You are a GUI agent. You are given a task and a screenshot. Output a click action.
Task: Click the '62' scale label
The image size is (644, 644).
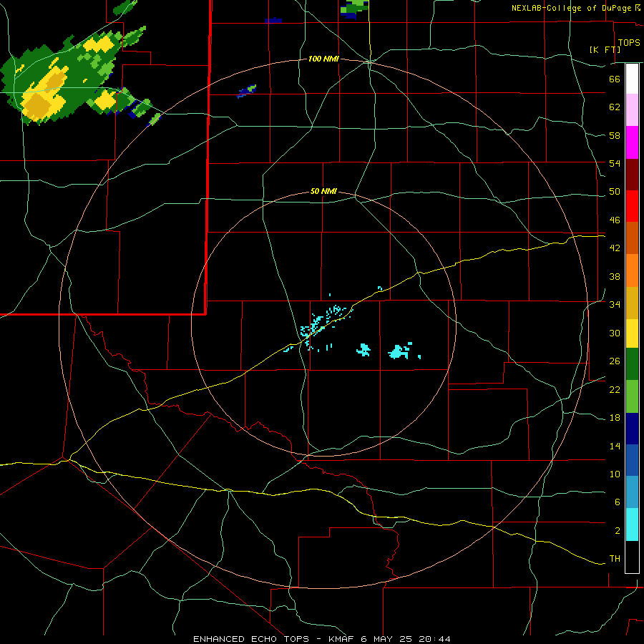tap(615, 107)
